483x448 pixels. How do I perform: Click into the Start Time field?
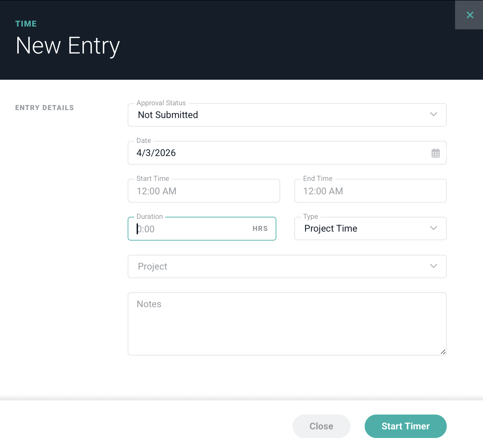pos(204,191)
